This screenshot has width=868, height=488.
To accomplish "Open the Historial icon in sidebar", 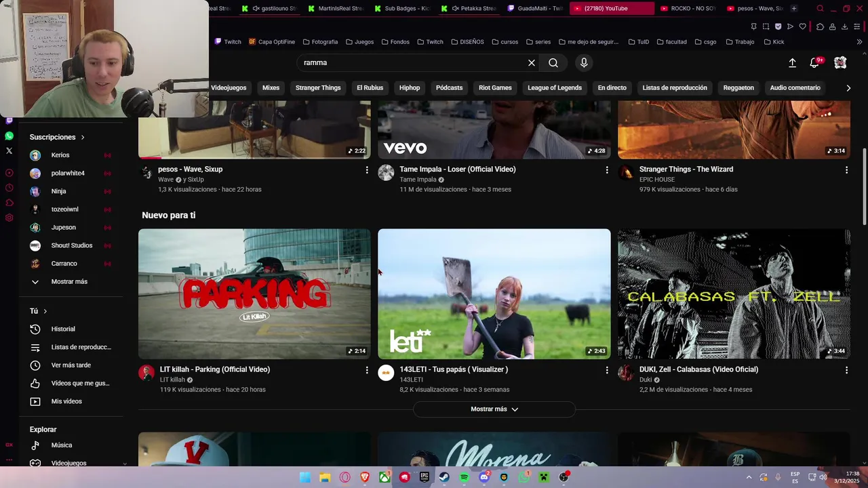I will pyautogui.click(x=35, y=329).
